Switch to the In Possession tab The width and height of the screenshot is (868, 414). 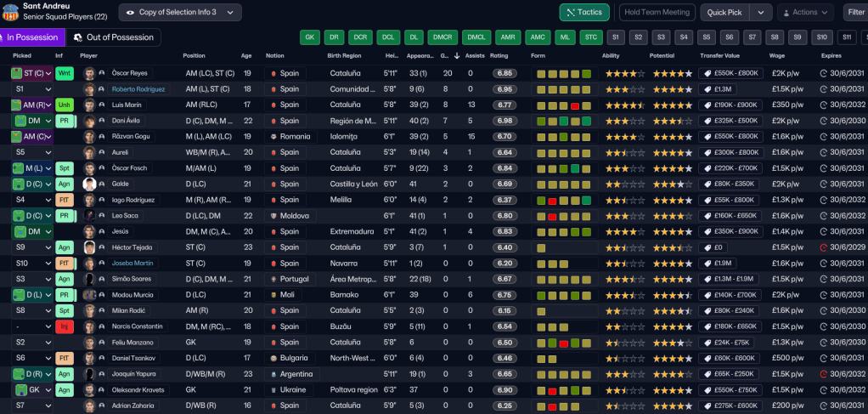coord(31,37)
